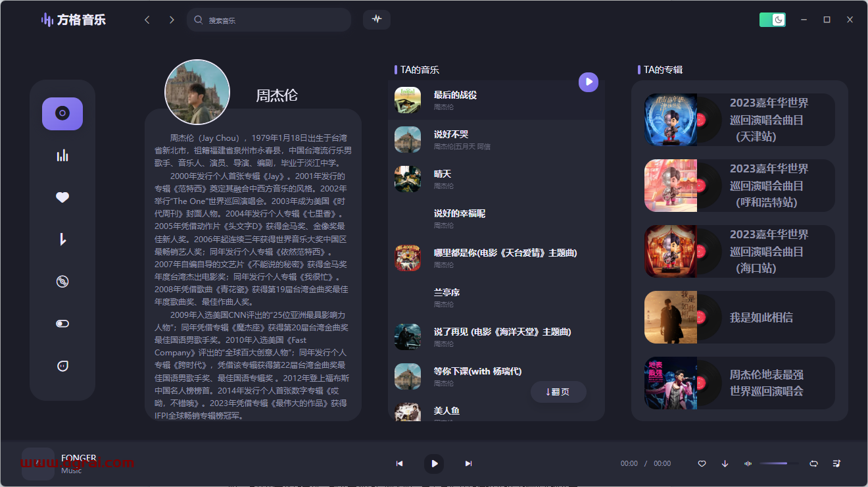The height and width of the screenshot is (487, 868).
Task: Play song 说好的幸福呢
Action: (x=496, y=218)
